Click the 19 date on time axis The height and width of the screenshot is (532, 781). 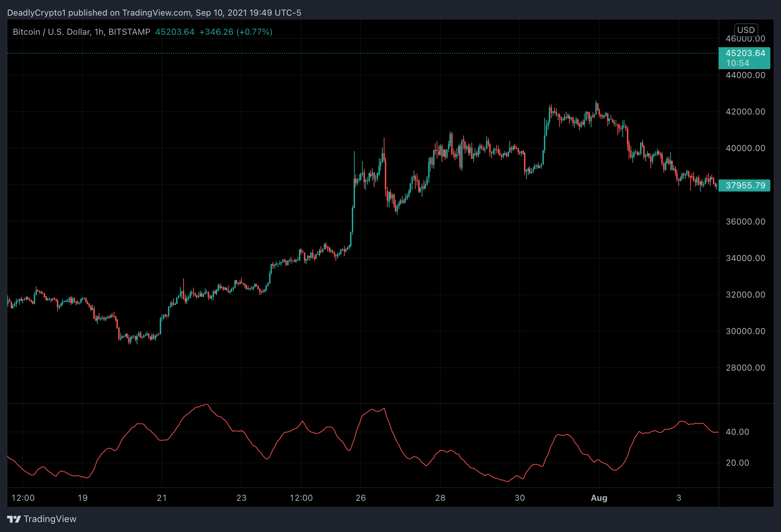(82, 498)
